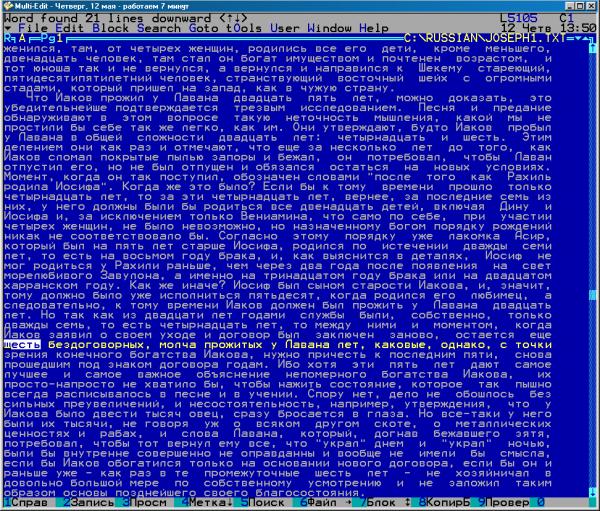Show the Help menu
Screen dimensions: 600x511
click(376, 28)
